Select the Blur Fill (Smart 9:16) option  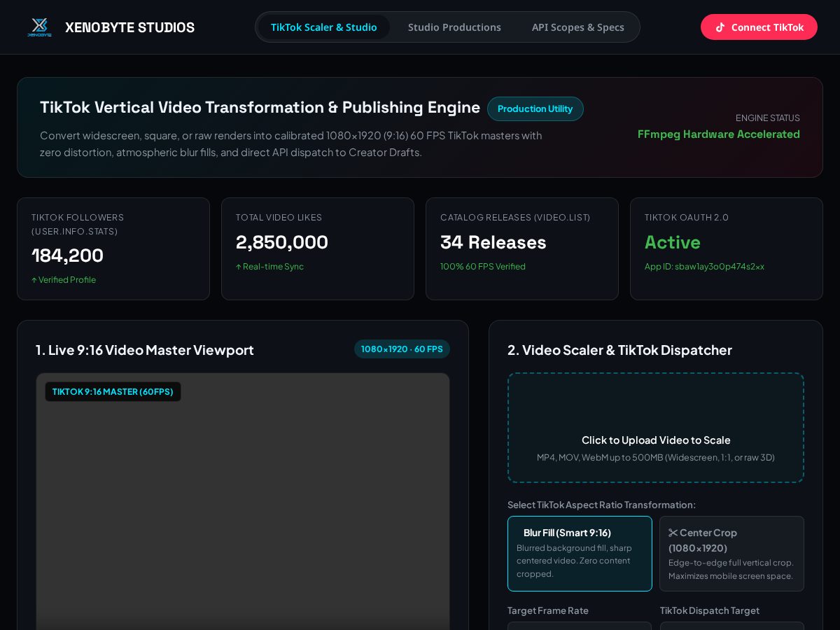click(580, 554)
